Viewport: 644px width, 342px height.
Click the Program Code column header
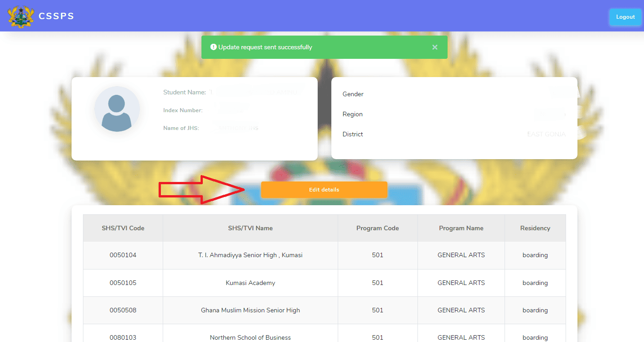coord(377,228)
